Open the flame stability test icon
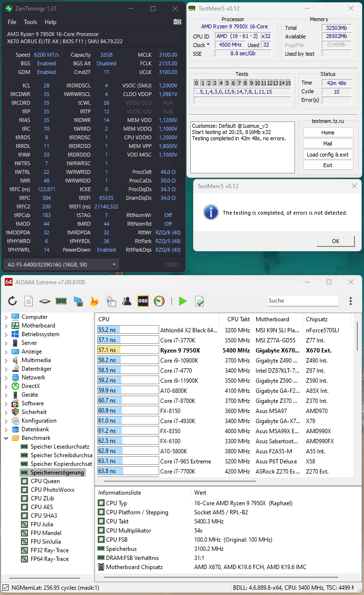364x595 pixels. pos(94,301)
